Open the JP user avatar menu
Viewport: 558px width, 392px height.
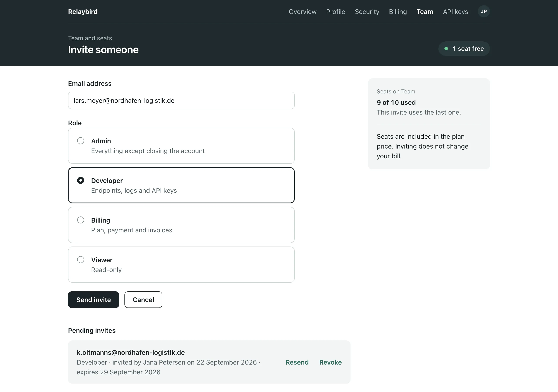(x=484, y=11)
